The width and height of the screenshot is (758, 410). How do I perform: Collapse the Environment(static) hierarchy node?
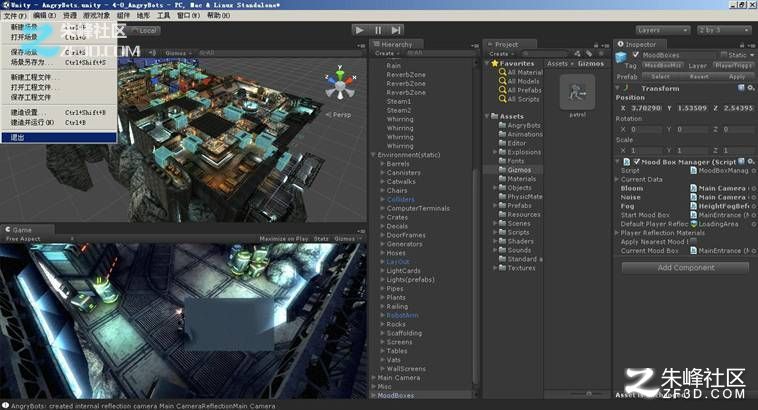pos(373,155)
